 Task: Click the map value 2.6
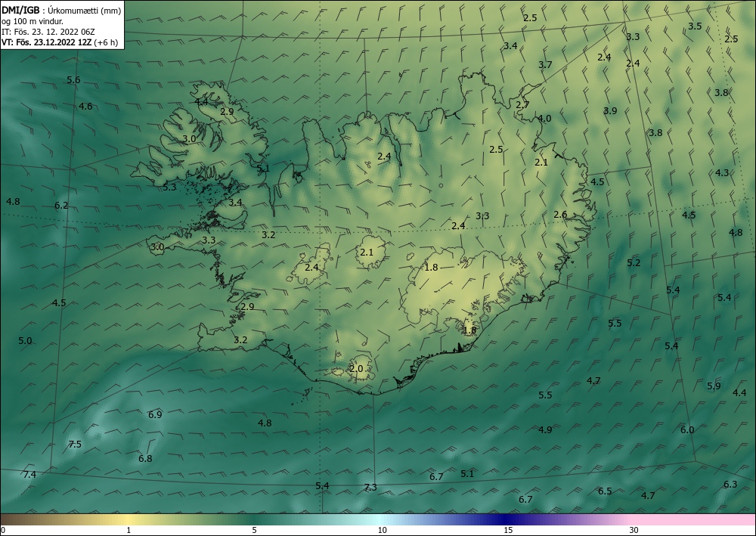pos(559,215)
